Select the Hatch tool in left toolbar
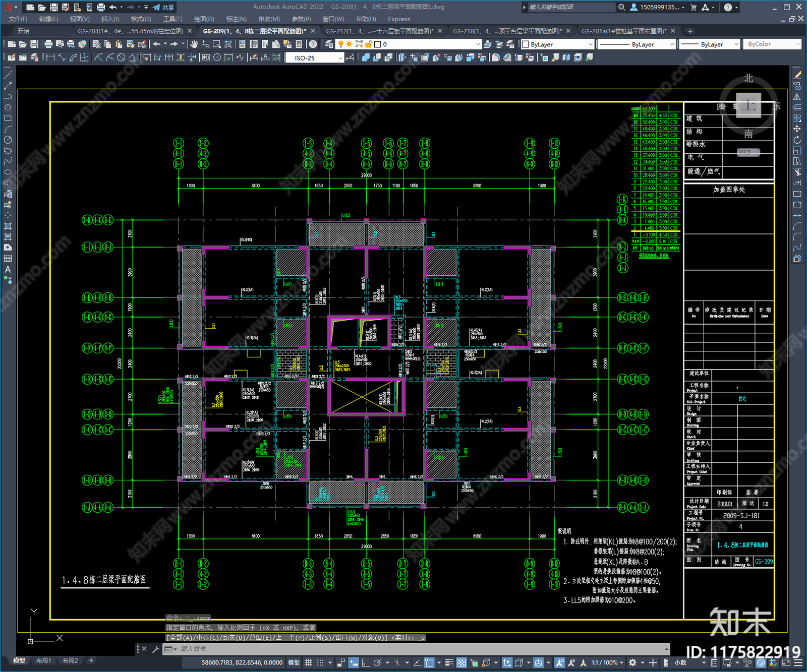807x672 pixels. point(8,226)
